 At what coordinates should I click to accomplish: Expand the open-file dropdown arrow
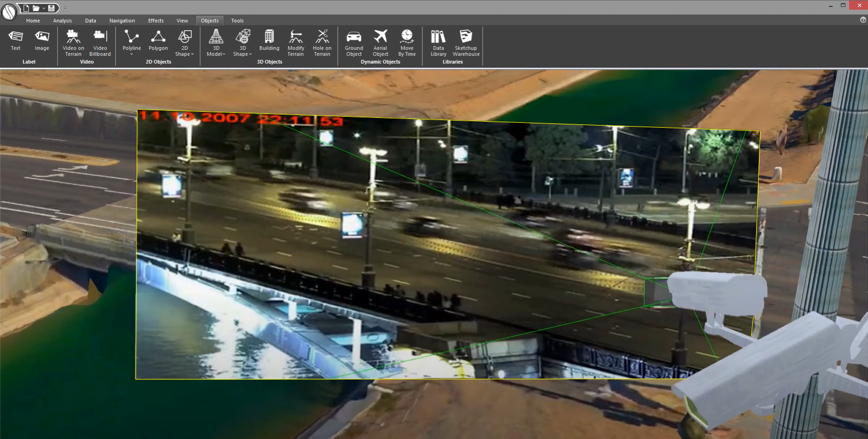(43, 8)
